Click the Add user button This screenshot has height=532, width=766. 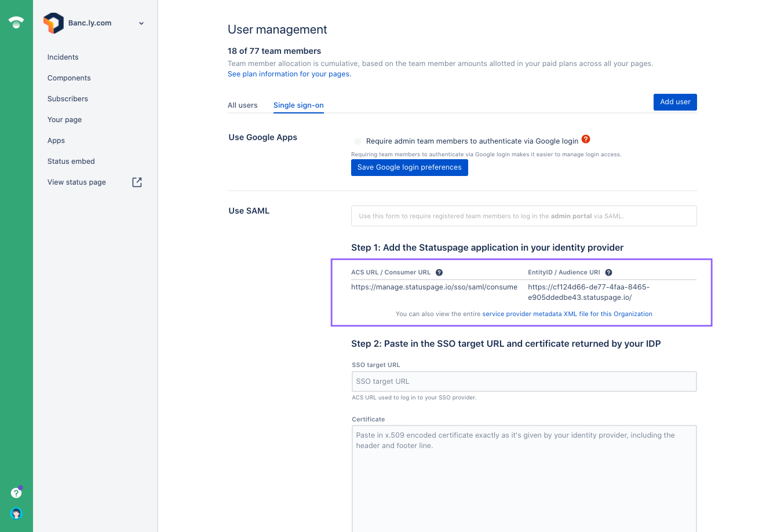tap(675, 101)
